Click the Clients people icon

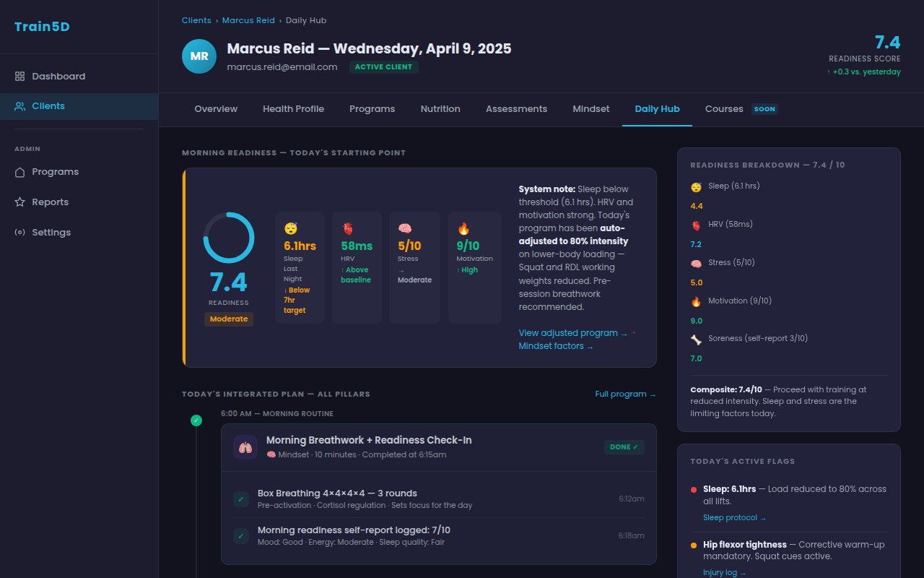click(x=20, y=106)
